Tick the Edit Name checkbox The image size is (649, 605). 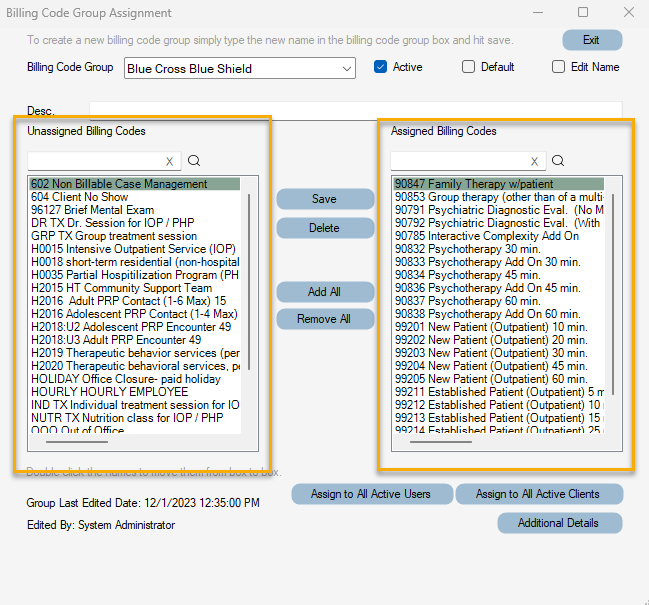point(559,67)
